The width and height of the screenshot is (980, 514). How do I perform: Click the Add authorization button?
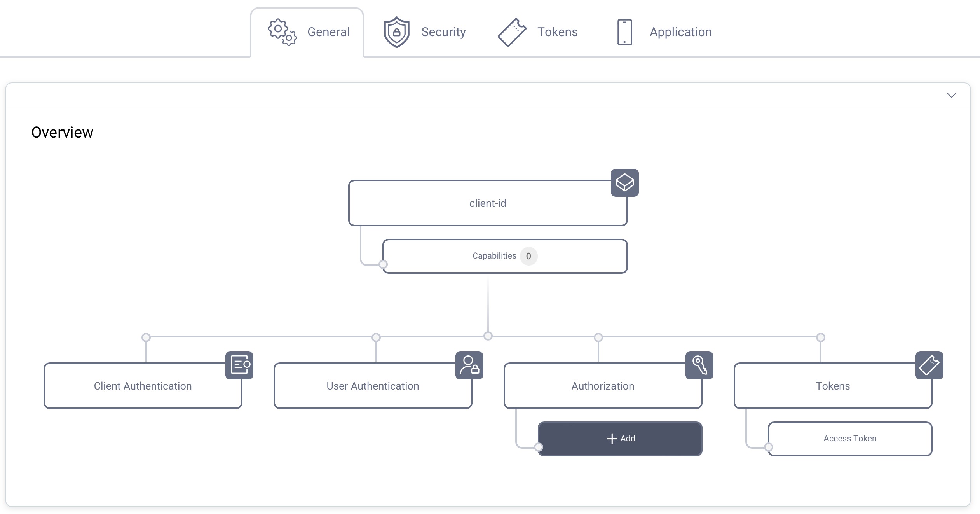click(x=619, y=438)
